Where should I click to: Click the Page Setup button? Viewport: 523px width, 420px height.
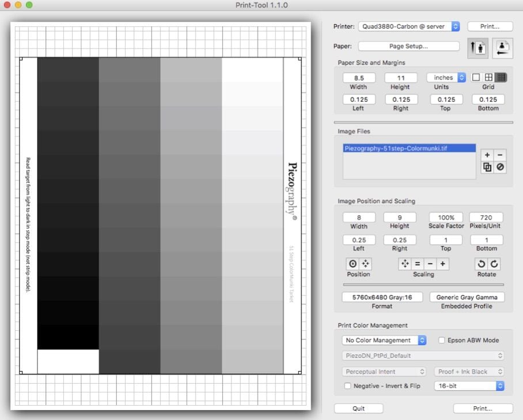[409, 46]
